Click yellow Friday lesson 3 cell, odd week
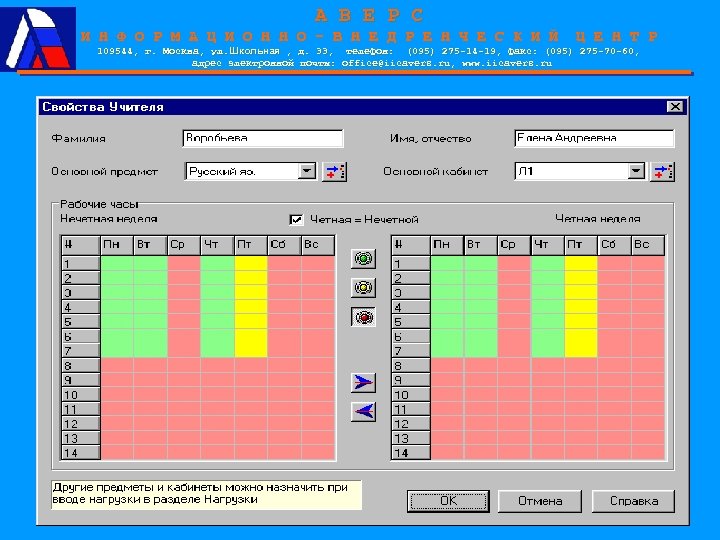The width and height of the screenshot is (720, 540). tap(251, 292)
